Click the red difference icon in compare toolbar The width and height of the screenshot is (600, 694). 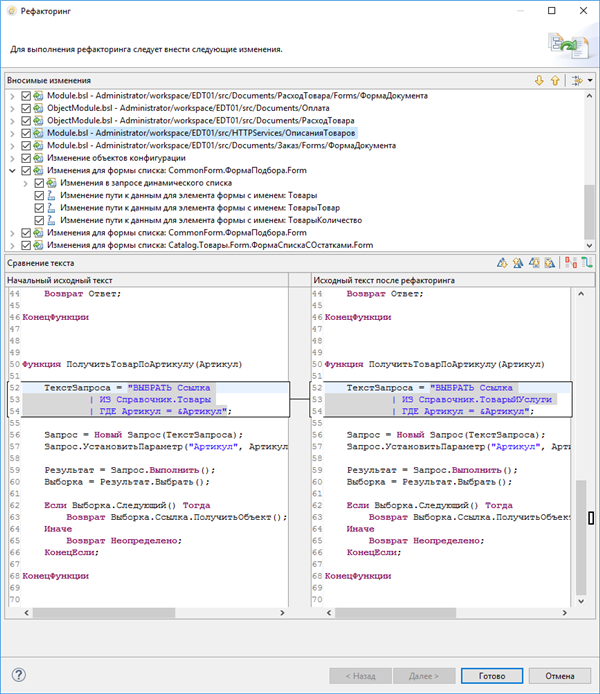(x=569, y=263)
